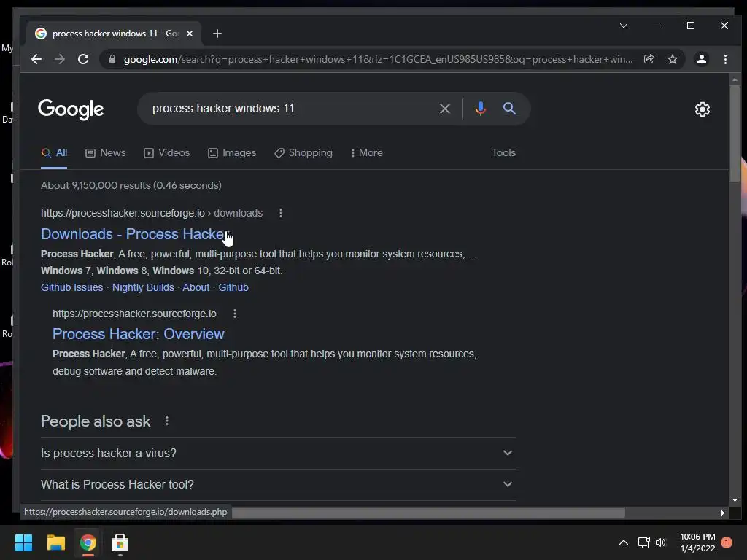Open network status tray icon

pos(643,542)
